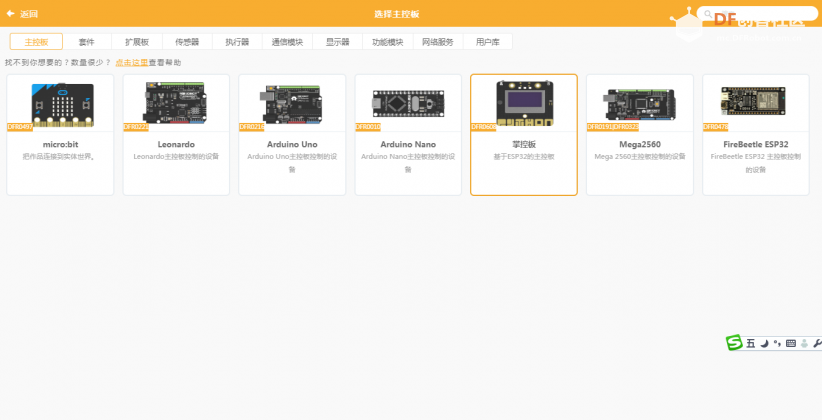Select the micro:bit board image

click(x=62, y=105)
